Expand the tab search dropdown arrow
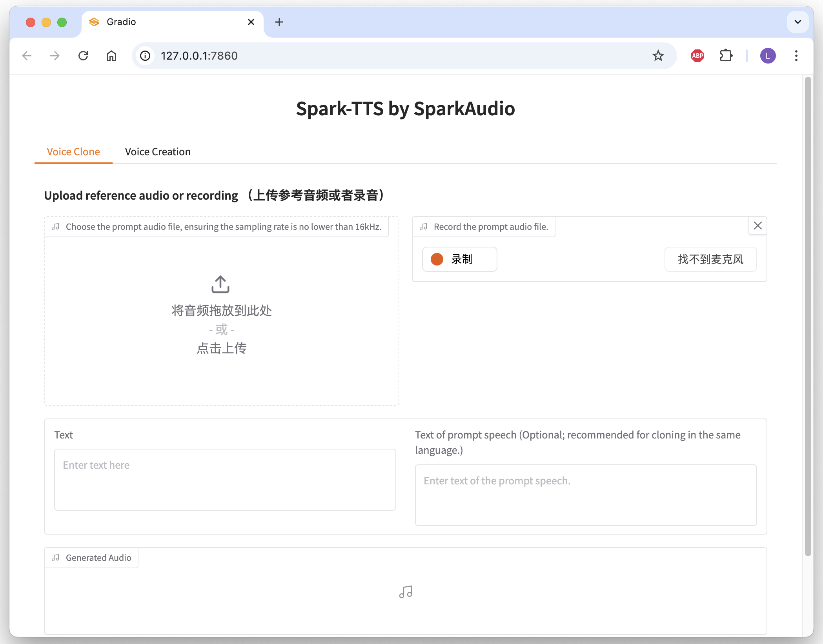823x644 pixels. pos(798,22)
